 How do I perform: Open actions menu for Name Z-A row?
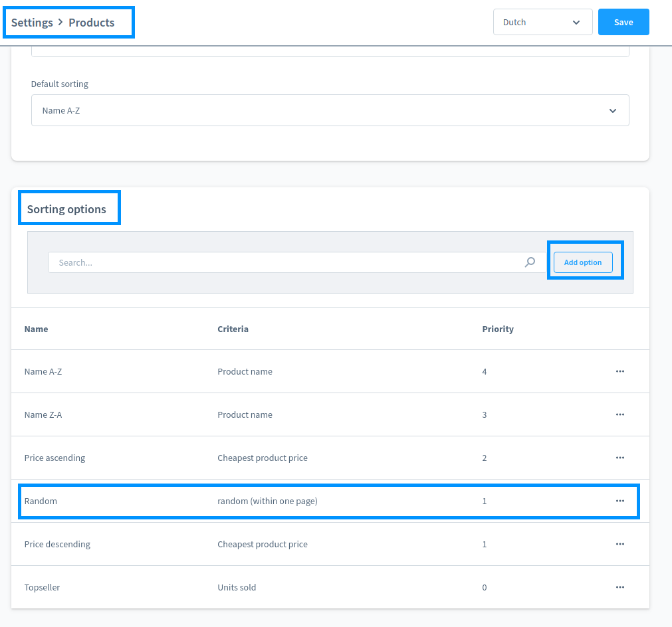[x=619, y=414]
